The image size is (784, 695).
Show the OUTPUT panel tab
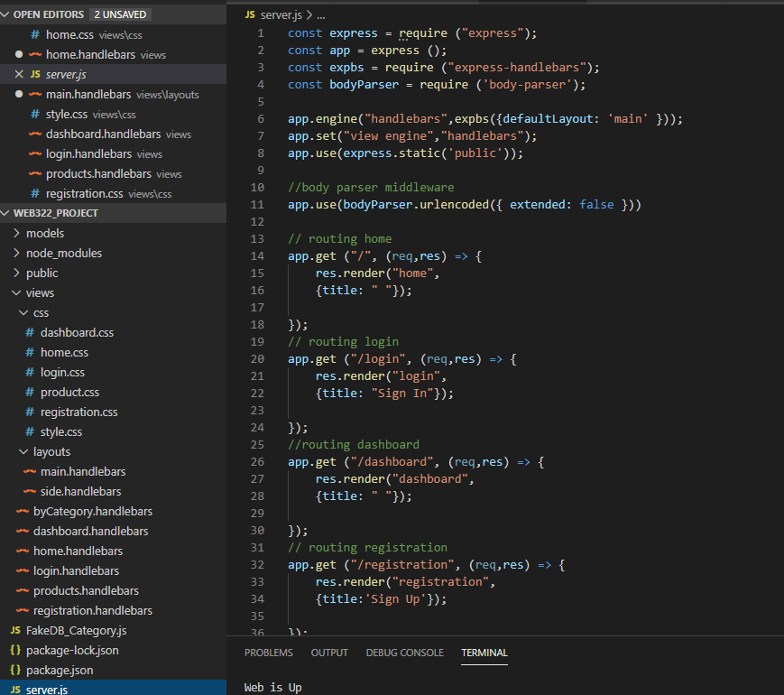329,653
